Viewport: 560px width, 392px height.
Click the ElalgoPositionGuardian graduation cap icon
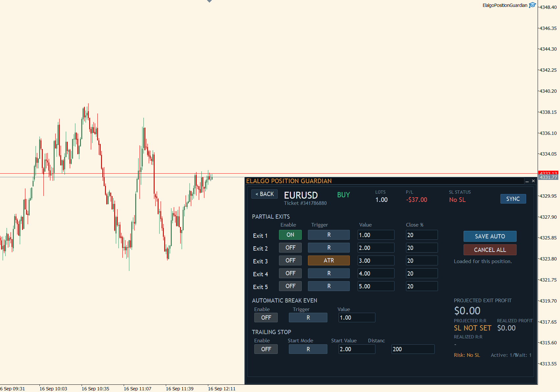pos(532,5)
